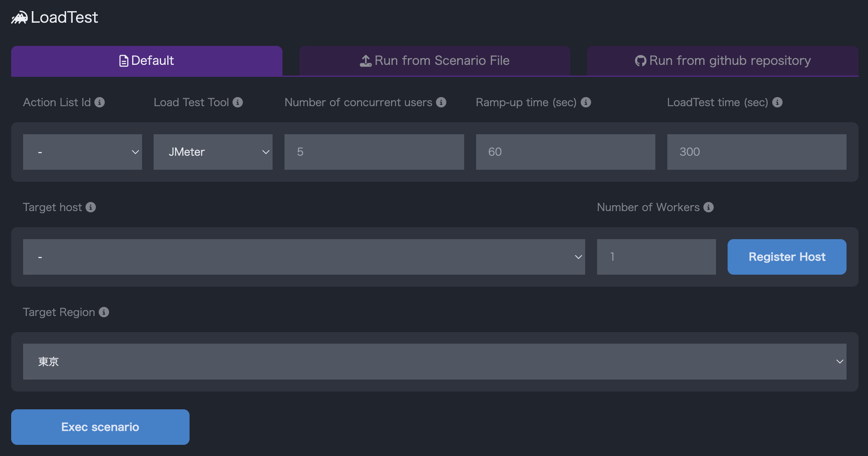
Task: Focus the Number of Workers input field
Action: pos(656,257)
